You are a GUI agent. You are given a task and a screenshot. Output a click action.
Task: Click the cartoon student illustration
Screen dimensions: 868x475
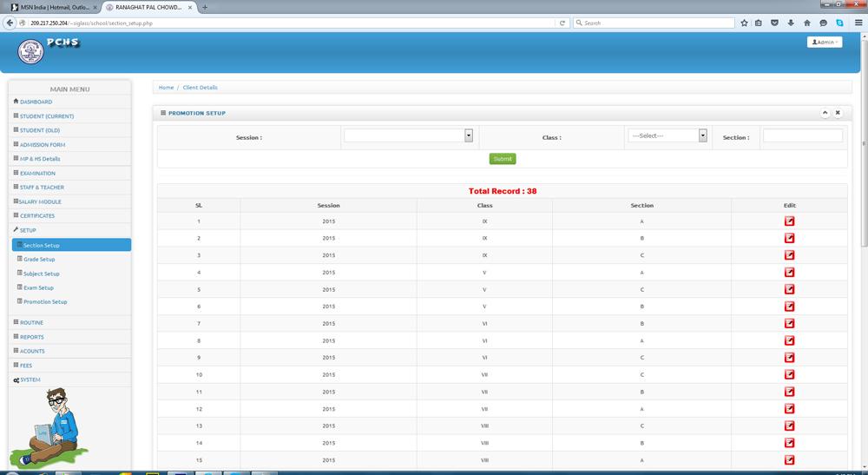[48, 427]
